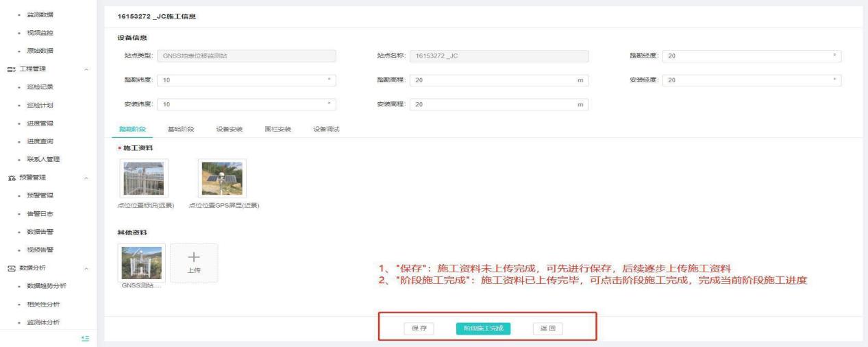The image size is (868, 347).
Task: Collapse the 工程管理 group via its chevron
Action: [x=86, y=69]
